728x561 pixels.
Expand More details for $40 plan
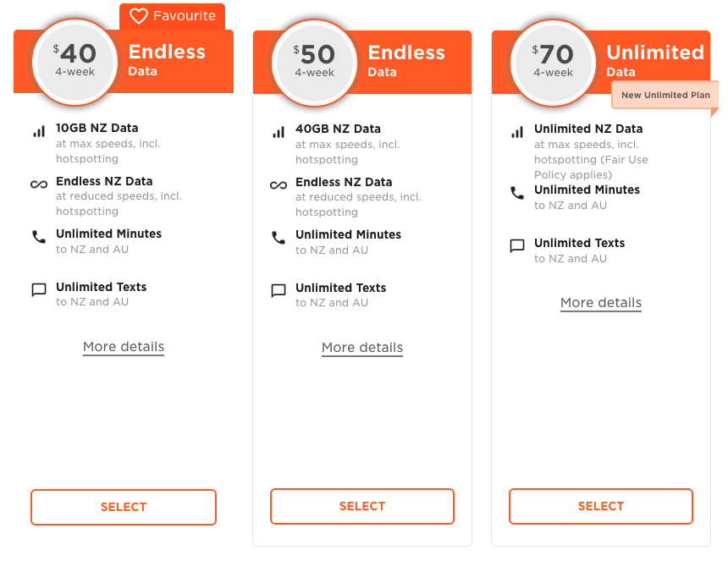point(124,347)
